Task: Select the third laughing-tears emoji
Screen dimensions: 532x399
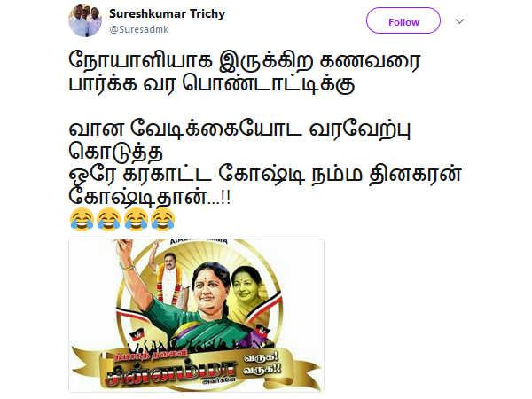Action: click(136, 220)
